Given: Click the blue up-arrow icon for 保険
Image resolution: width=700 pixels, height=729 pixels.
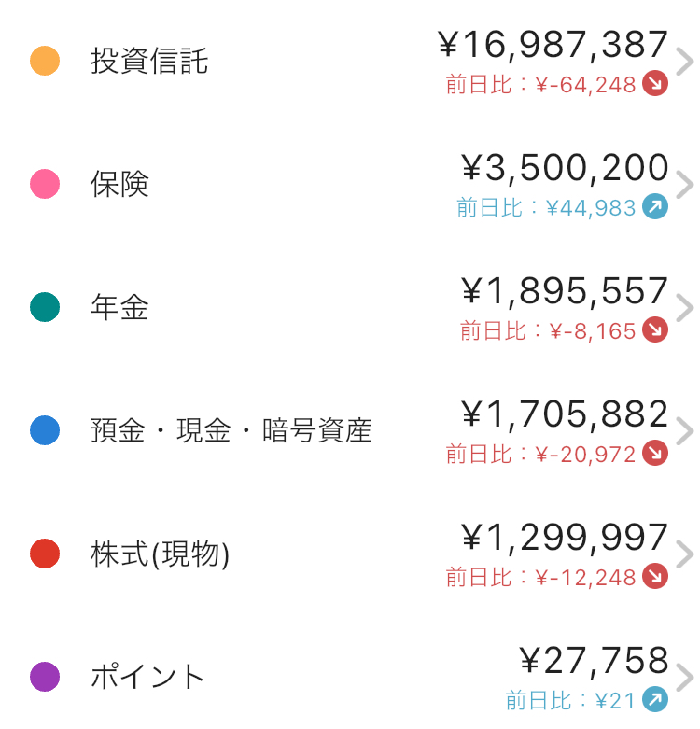Looking at the screenshot, I should pyautogui.click(x=655, y=206).
